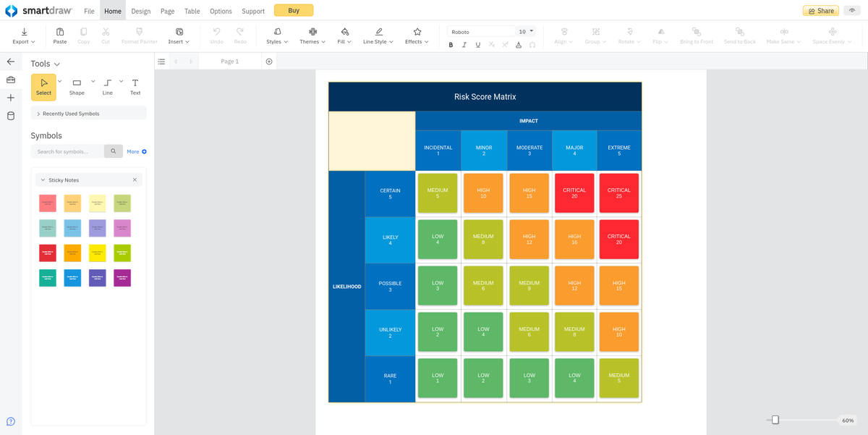Viewport: 868px width, 435px height.
Task: Click the database data icon in sidebar
Action: 10,116
